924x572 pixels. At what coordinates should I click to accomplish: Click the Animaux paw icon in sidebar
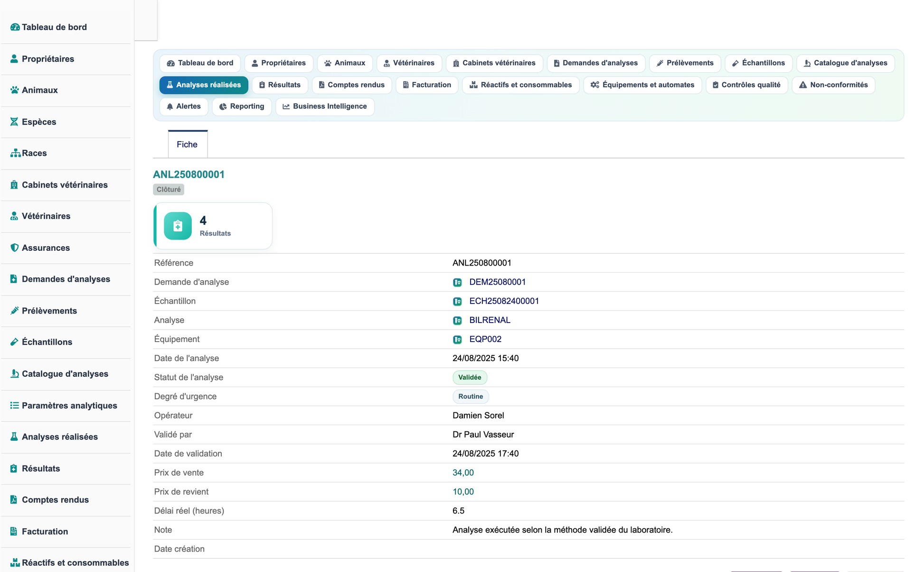[15, 90]
